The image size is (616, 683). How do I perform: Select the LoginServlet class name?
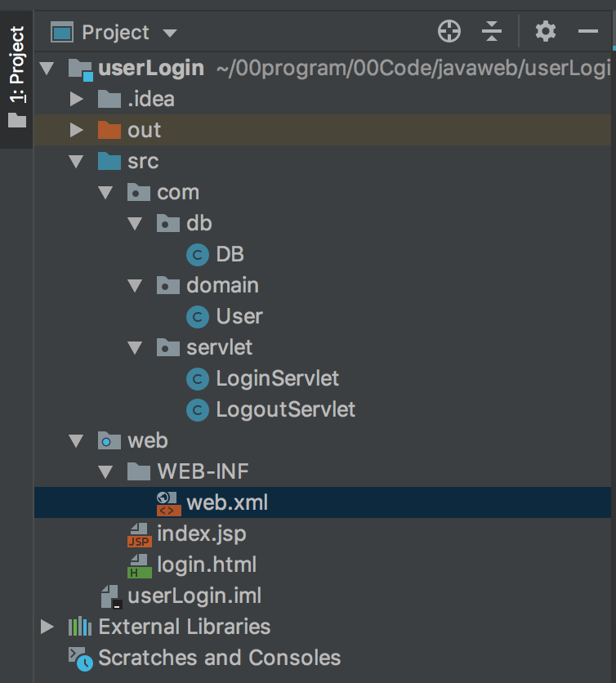click(278, 378)
